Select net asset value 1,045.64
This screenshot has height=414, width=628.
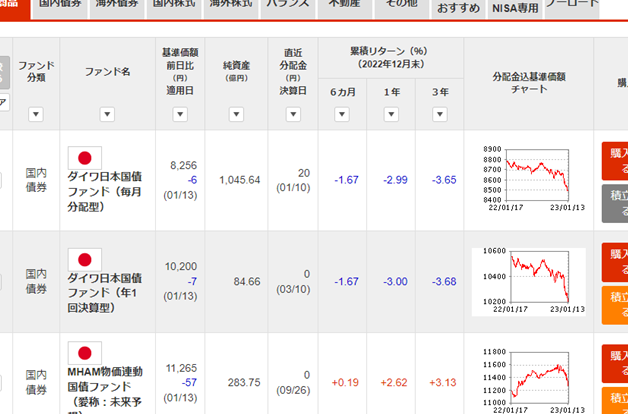[x=240, y=180]
